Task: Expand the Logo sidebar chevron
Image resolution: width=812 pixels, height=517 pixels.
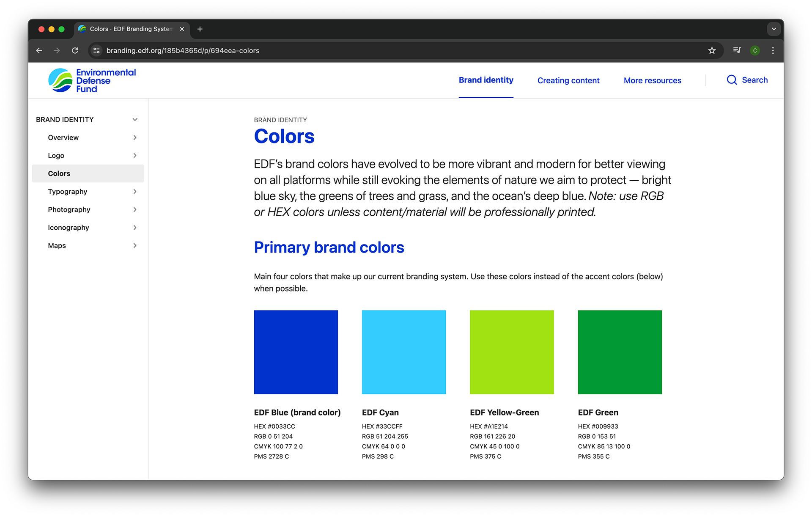Action: tap(135, 156)
